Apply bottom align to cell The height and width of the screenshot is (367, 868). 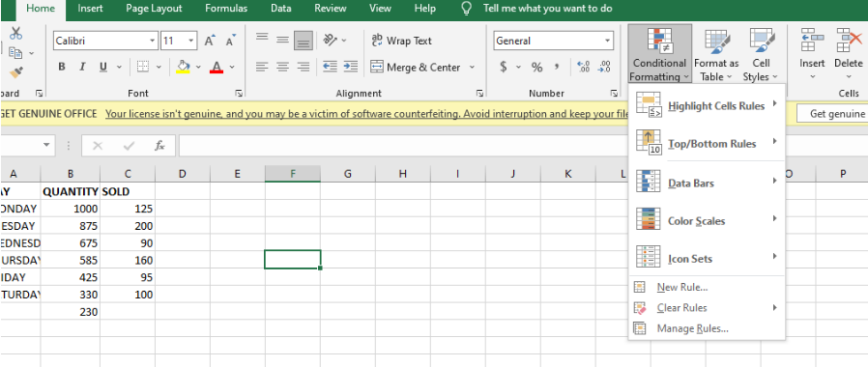coord(303,41)
